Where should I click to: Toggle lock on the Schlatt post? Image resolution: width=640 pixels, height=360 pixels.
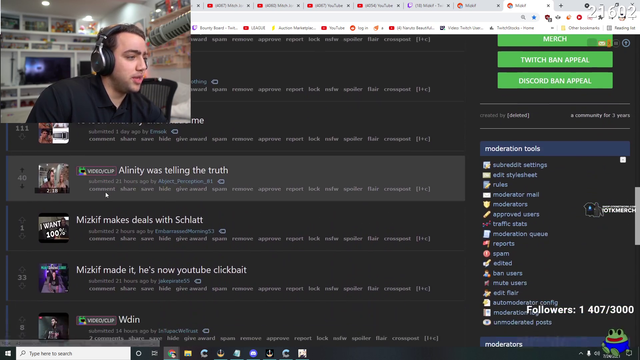pos(314,239)
